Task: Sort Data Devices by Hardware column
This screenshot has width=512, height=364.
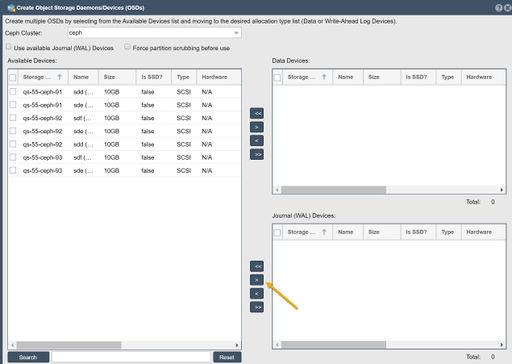Action: [x=483, y=77]
